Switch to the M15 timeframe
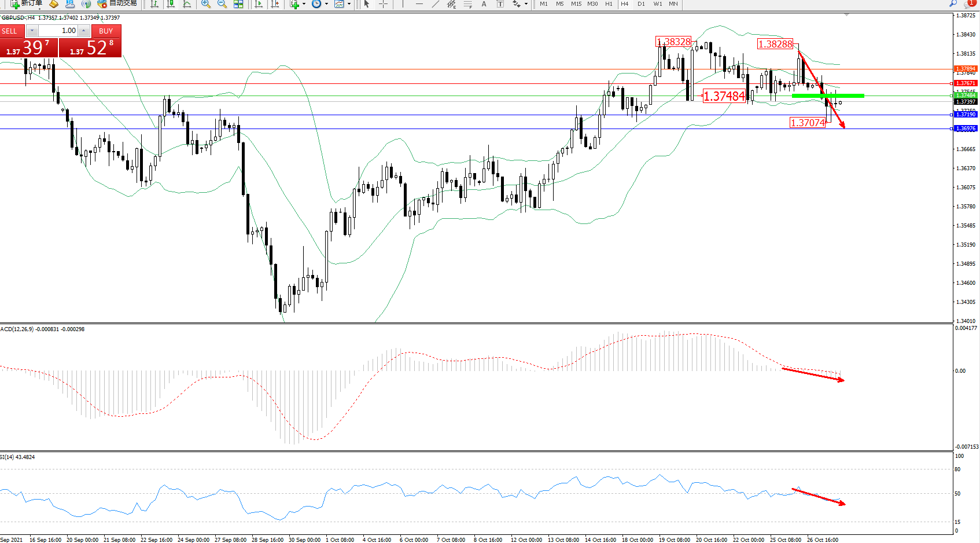 click(576, 4)
